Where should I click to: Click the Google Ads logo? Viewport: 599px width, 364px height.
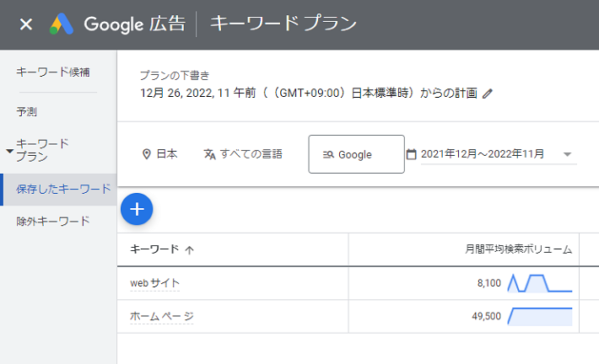(61, 24)
